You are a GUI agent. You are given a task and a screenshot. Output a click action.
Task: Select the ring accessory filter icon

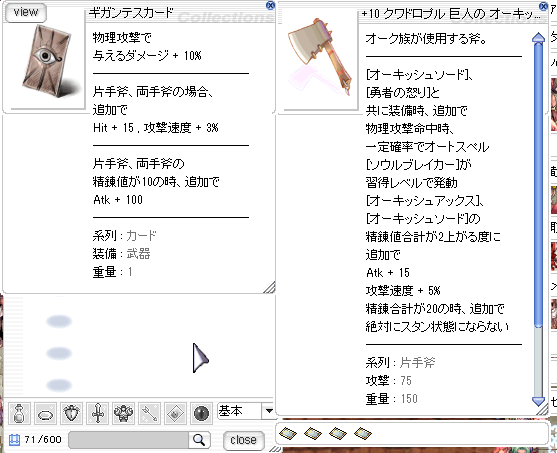click(45, 413)
